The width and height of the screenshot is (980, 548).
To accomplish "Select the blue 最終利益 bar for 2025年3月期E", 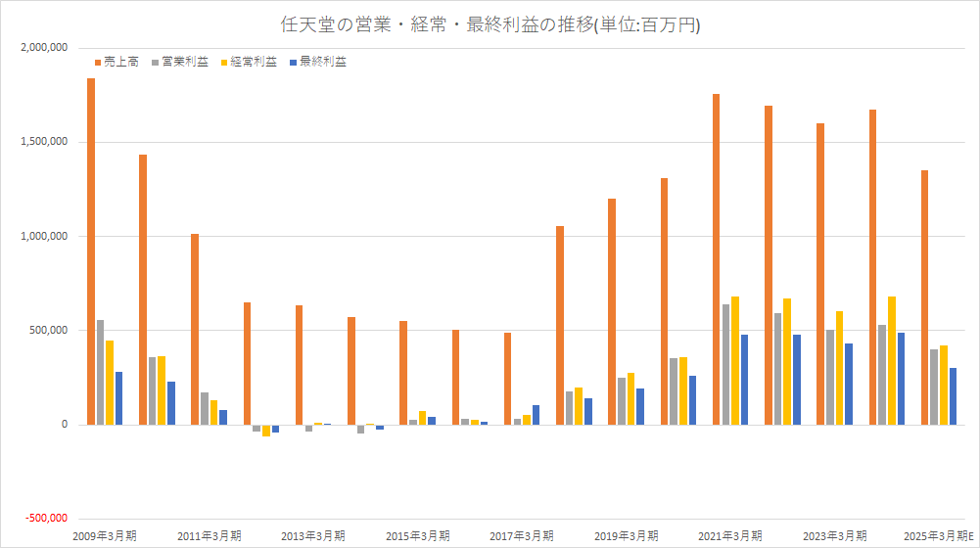I will click(953, 396).
